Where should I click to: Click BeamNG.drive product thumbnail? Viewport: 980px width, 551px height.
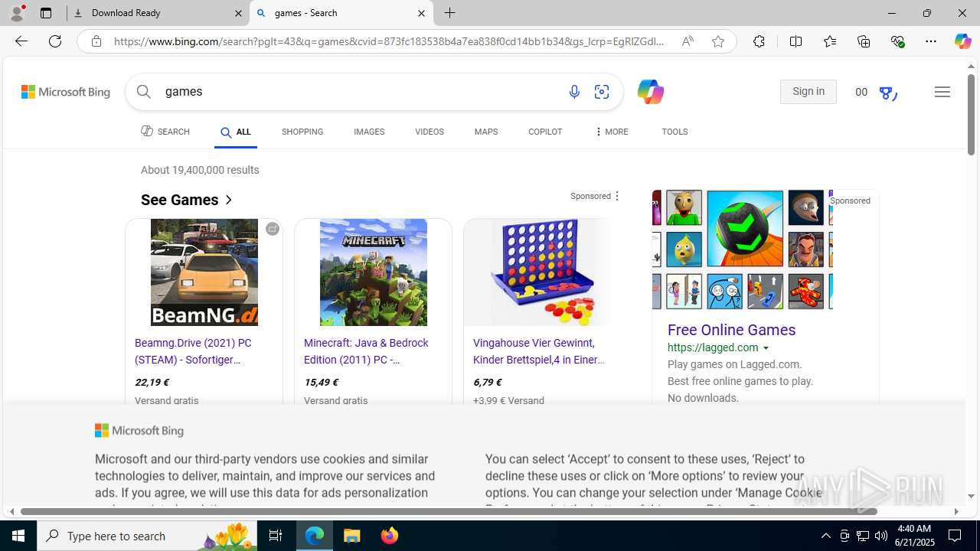coord(204,272)
